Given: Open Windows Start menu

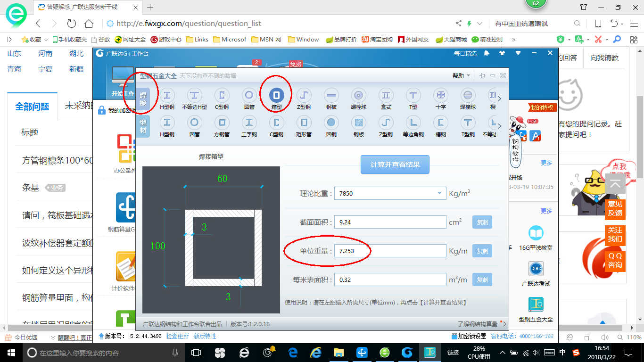Looking at the screenshot, I should coord(10,352).
